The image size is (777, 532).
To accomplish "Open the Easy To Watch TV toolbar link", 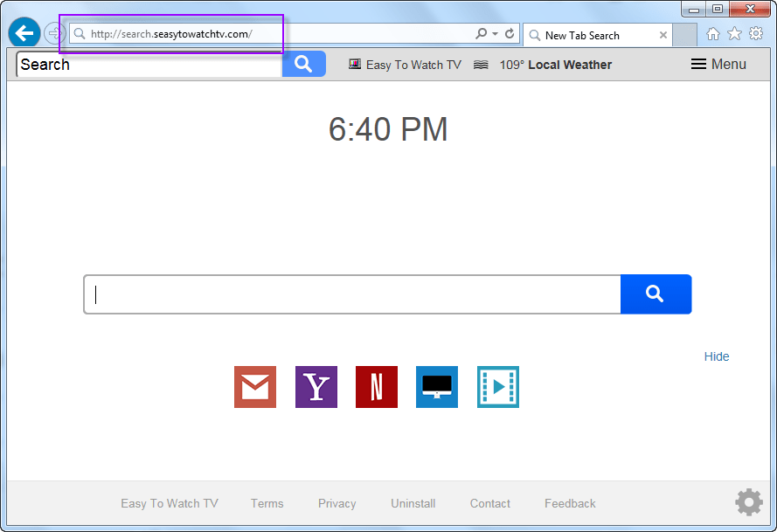I will pos(413,65).
